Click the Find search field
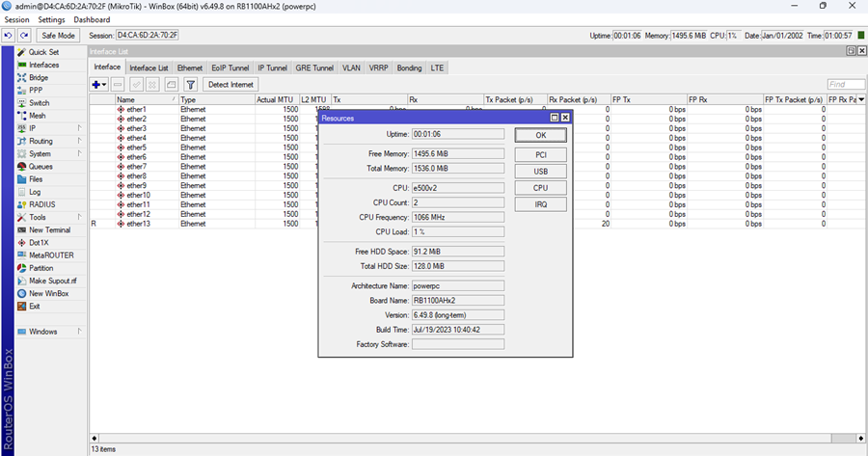Viewport: 868px width, 456px height. point(846,84)
